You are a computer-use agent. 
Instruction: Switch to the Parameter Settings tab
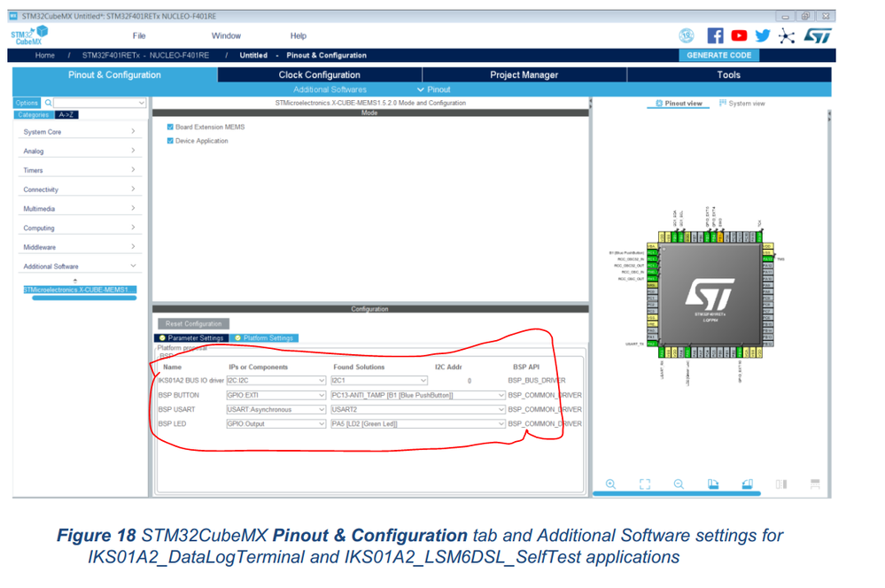[191, 338]
